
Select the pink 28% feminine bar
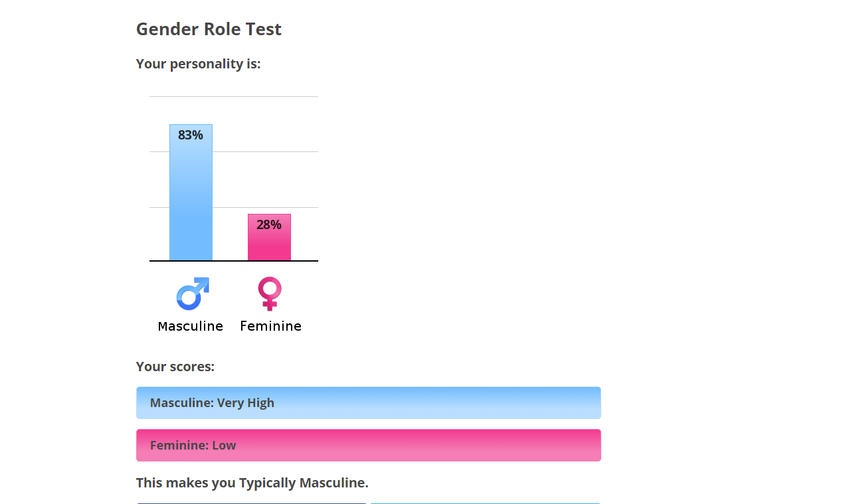click(x=269, y=237)
